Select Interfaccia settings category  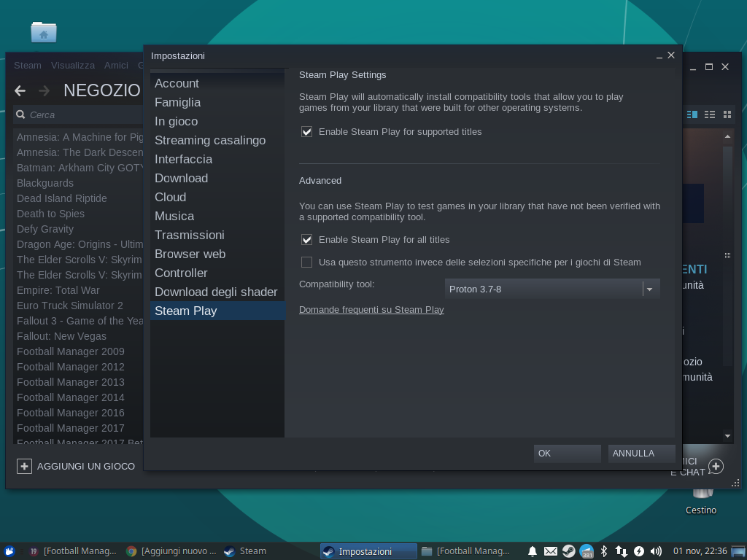217,159
